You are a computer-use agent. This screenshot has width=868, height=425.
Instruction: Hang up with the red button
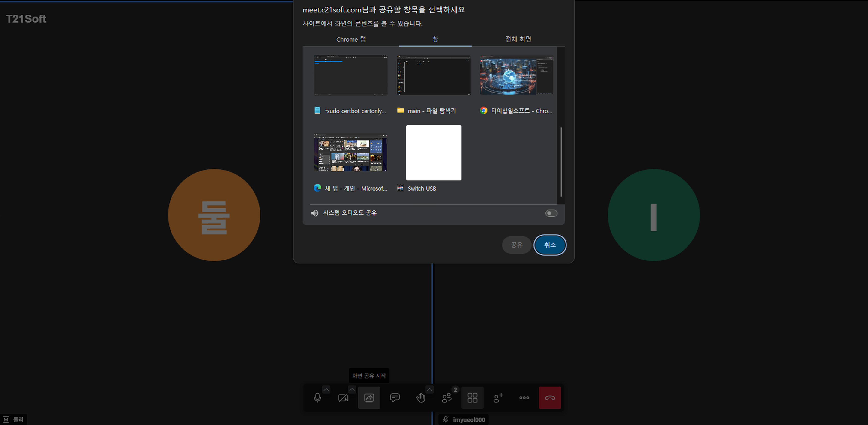pyautogui.click(x=550, y=398)
